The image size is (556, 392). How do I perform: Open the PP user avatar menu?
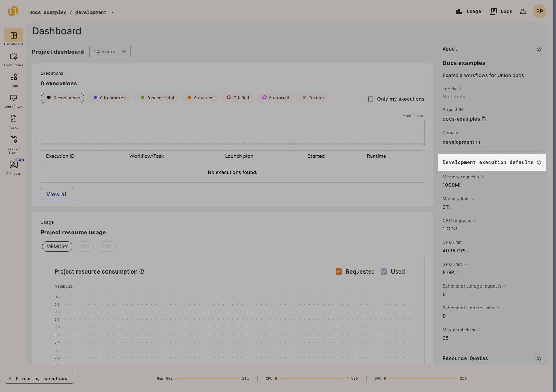tap(539, 11)
